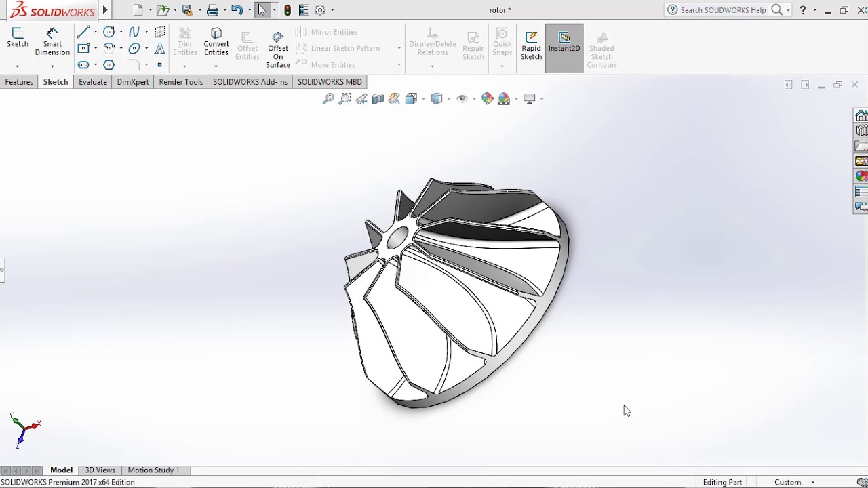Open the Appearances and Scenes panel

pyautogui.click(x=861, y=176)
